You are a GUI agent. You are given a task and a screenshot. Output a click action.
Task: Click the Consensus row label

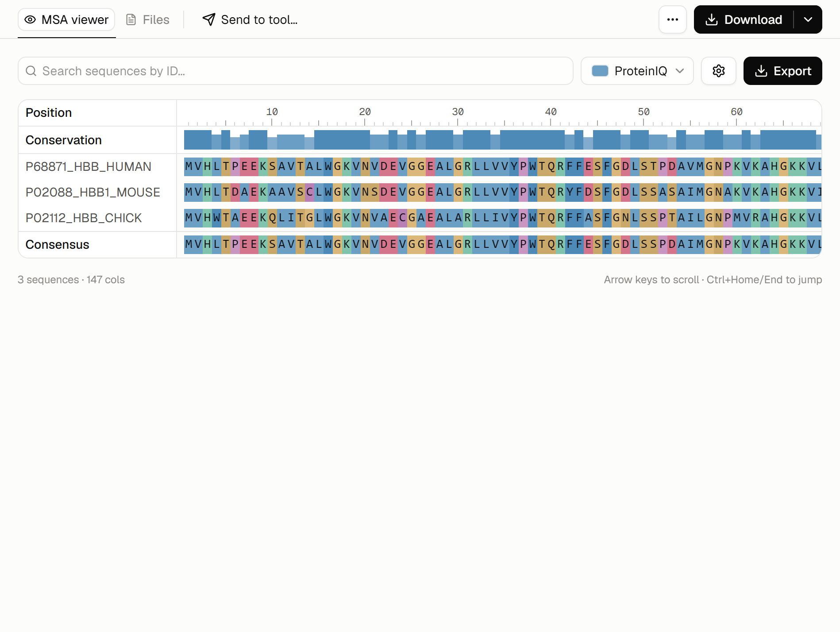pos(58,244)
